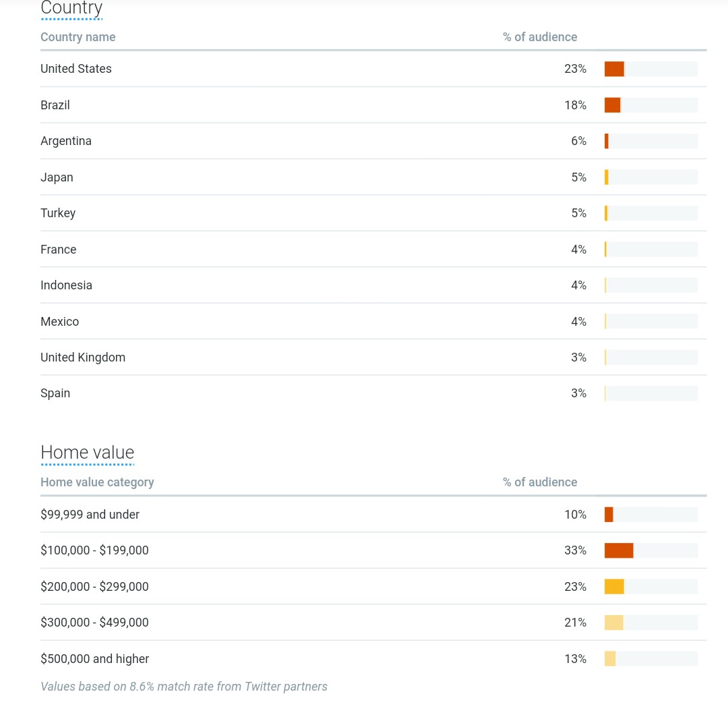The width and height of the screenshot is (728, 721).
Task: Click the Home value section heading
Action: tap(87, 452)
